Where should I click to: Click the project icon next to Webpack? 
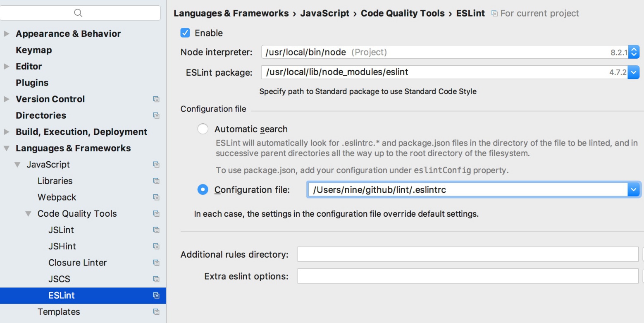157,197
